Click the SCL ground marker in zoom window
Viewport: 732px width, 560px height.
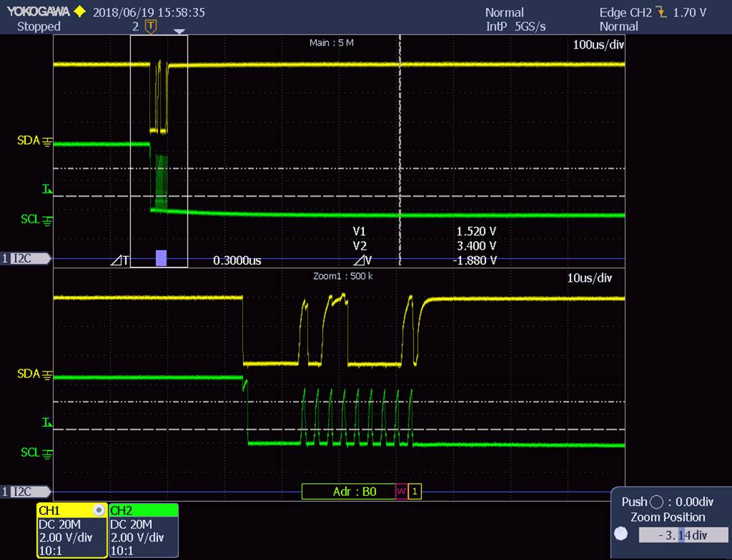pos(36,453)
